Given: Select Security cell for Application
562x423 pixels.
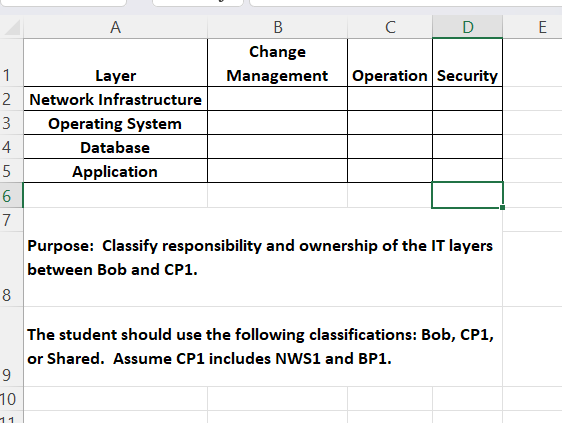Looking at the screenshot, I should point(467,171).
